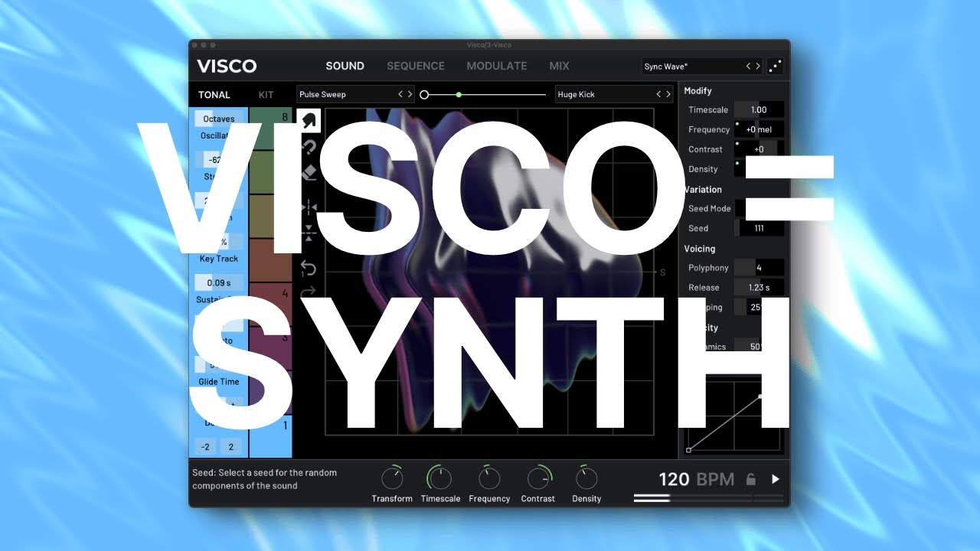This screenshot has width=980, height=551.
Task: Choose previous sound for Pulse Sweep
Action: [x=400, y=95]
